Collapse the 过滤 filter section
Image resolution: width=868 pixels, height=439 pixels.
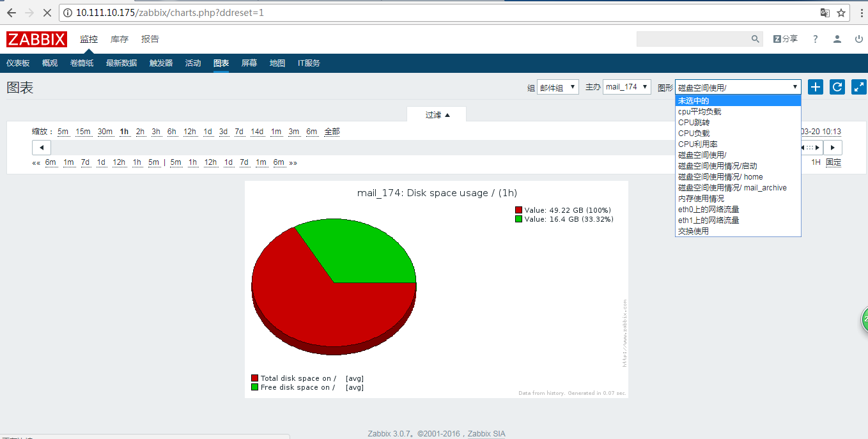pos(438,114)
